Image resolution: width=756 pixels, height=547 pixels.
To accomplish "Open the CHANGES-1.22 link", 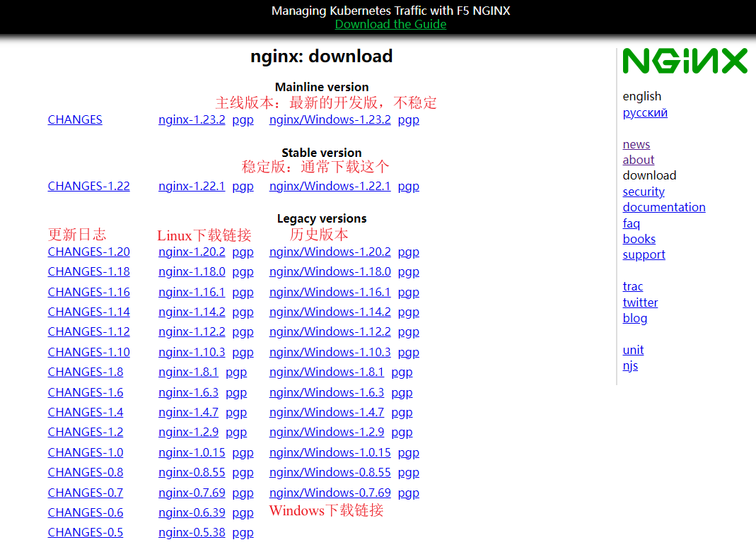I will point(88,186).
